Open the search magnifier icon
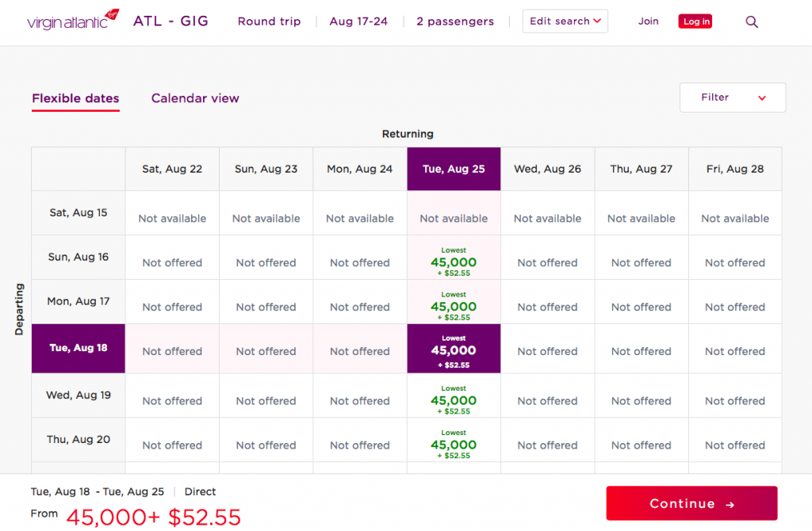This screenshot has height=531, width=812. pos(752,21)
